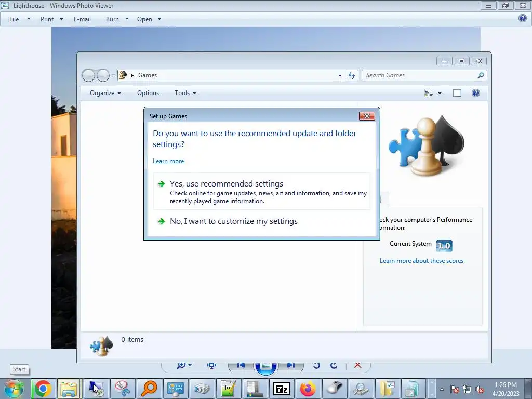Click the Forward button in Games window
Image resolution: width=532 pixels, height=399 pixels.
pyautogui.click(x=103, y=75)
